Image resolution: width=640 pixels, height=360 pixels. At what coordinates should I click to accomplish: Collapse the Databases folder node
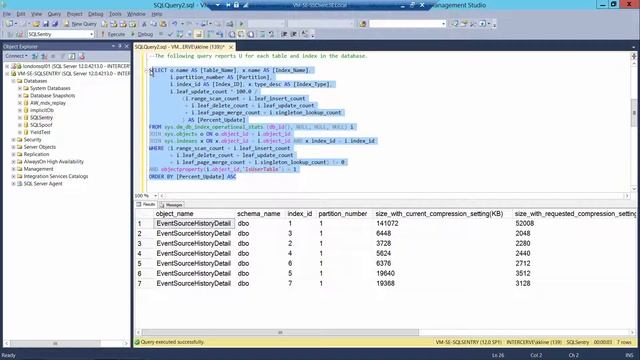13,81
